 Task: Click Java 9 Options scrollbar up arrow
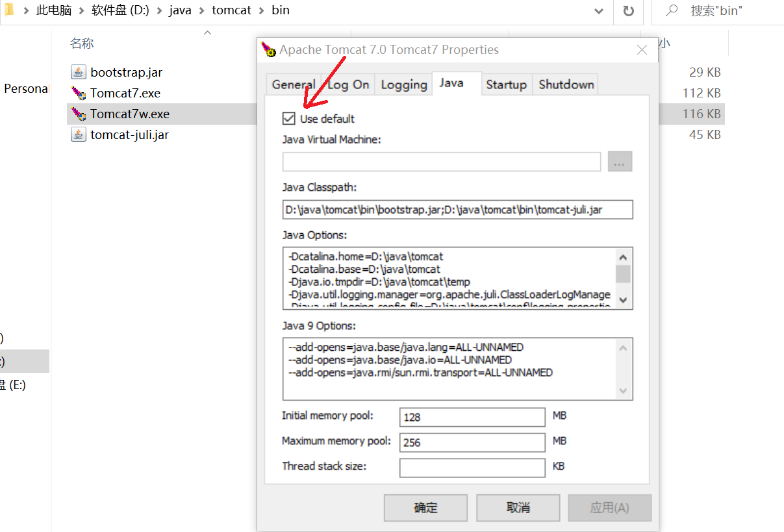point(623,348)
